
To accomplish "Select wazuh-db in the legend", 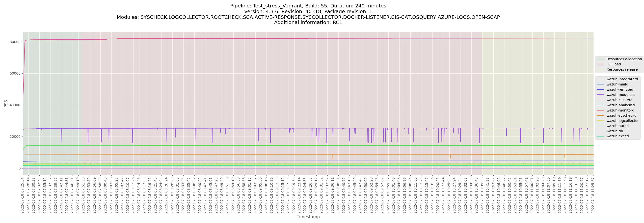I will [615, 131].
